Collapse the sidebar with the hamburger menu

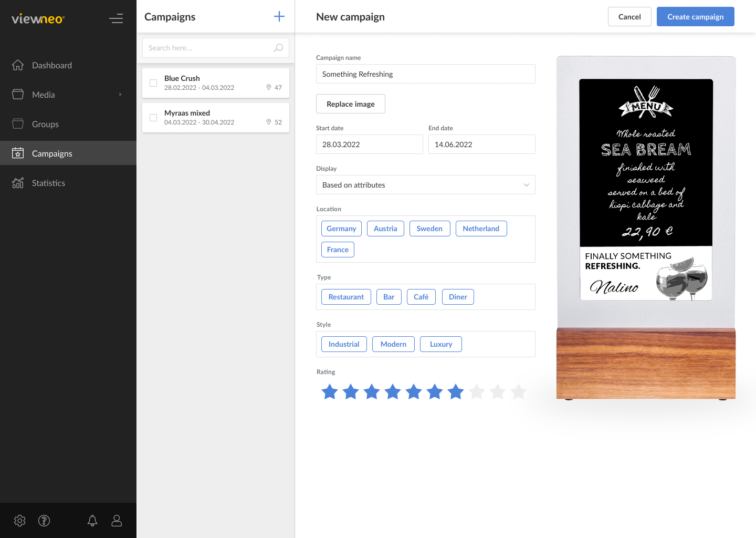click(x=116, y=18)
